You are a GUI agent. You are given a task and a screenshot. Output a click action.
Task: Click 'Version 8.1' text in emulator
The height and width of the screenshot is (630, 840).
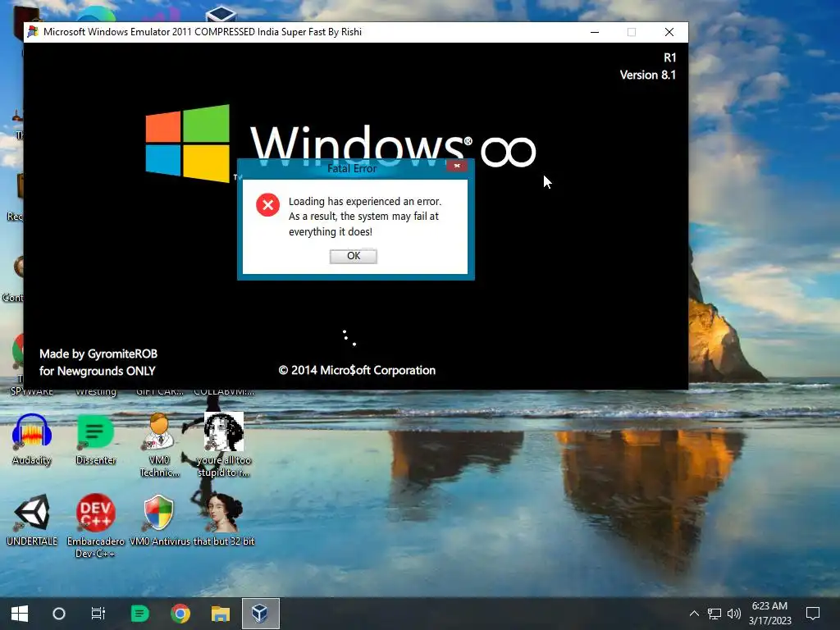pyautogui.click(x=648, y=75)
